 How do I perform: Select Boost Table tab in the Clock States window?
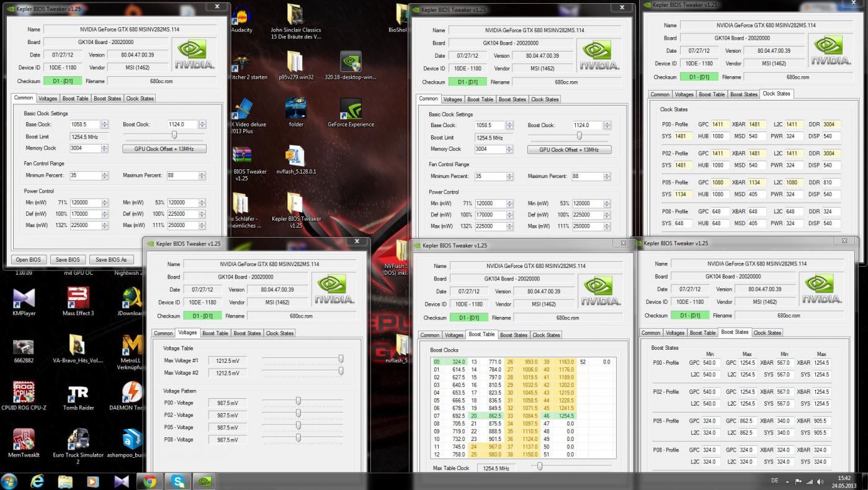pos(712,94)
